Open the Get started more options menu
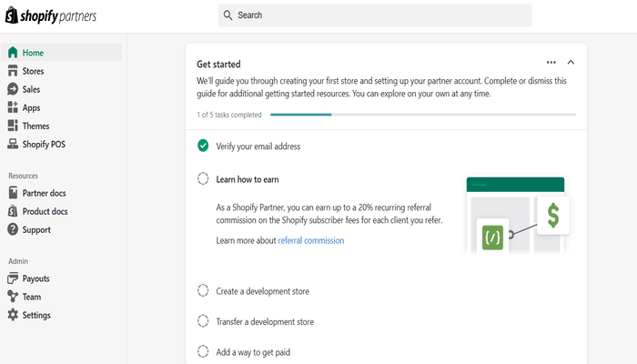 pyautogui.click(x=551, y=62)
